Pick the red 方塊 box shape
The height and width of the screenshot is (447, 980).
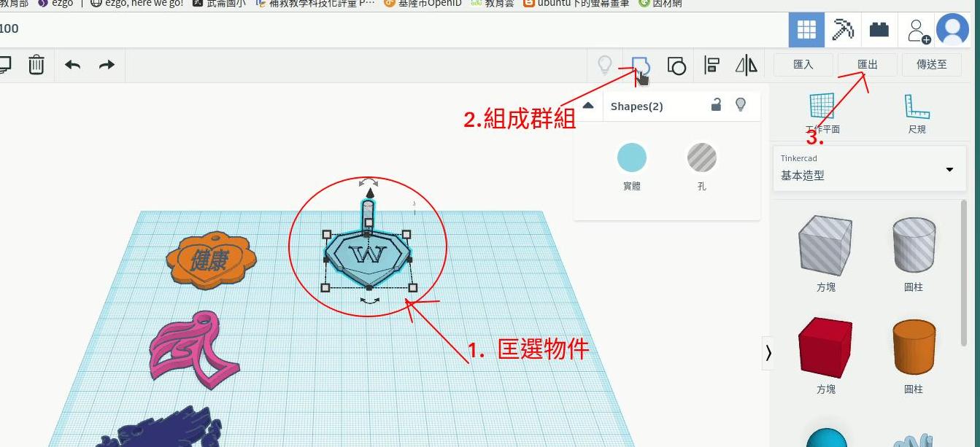point(826,347)
